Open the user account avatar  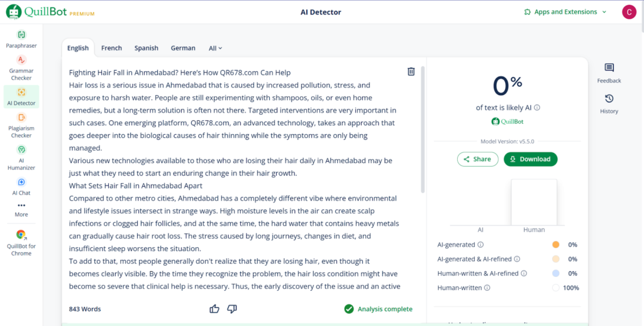[628, 12]
